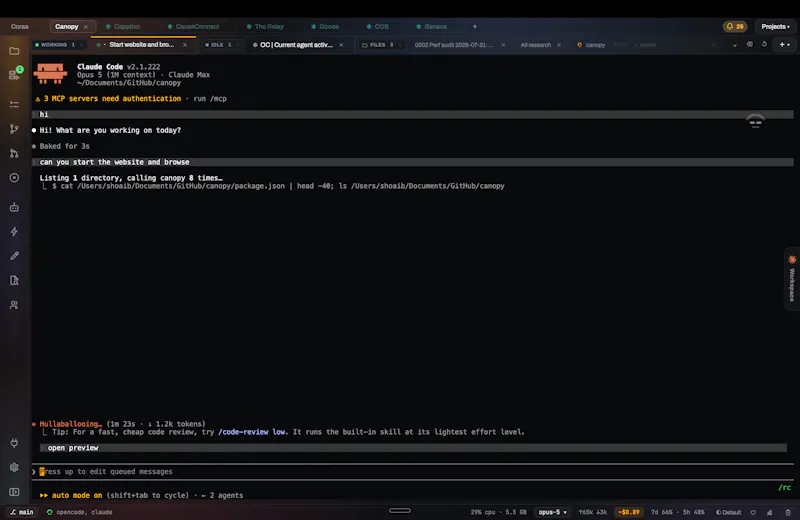800x520 pixels.
Task: Click the eye icon in tab bar
Action: pyautogui.click(x=749, y=44)
